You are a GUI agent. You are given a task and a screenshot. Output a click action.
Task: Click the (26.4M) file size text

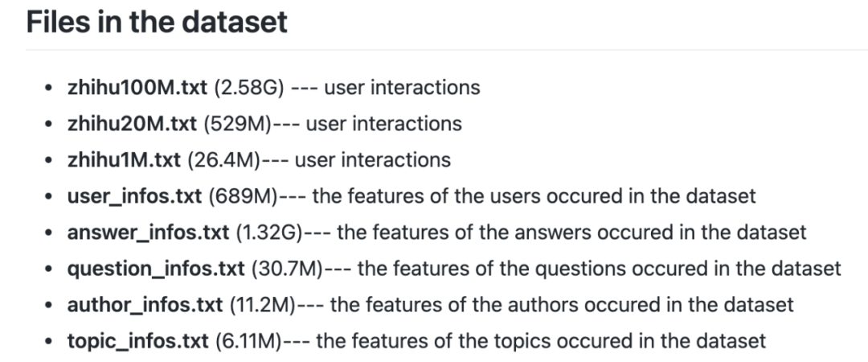[223, 159]
